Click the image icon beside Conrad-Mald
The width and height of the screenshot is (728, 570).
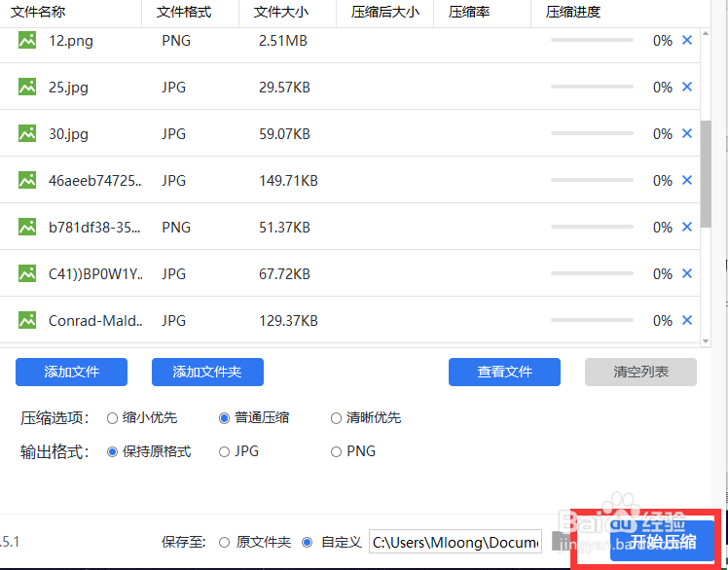coord(27,320)
